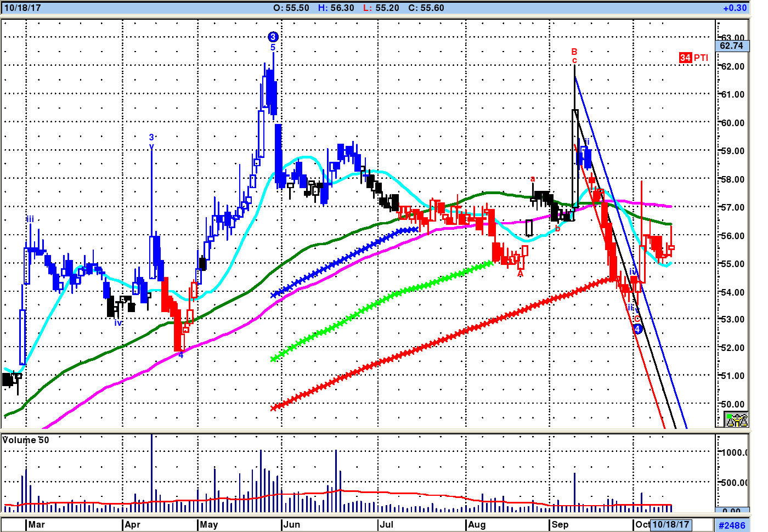768x532 pixels.
Task: Click the C: 55.60 close value
Action: (426, 8)
